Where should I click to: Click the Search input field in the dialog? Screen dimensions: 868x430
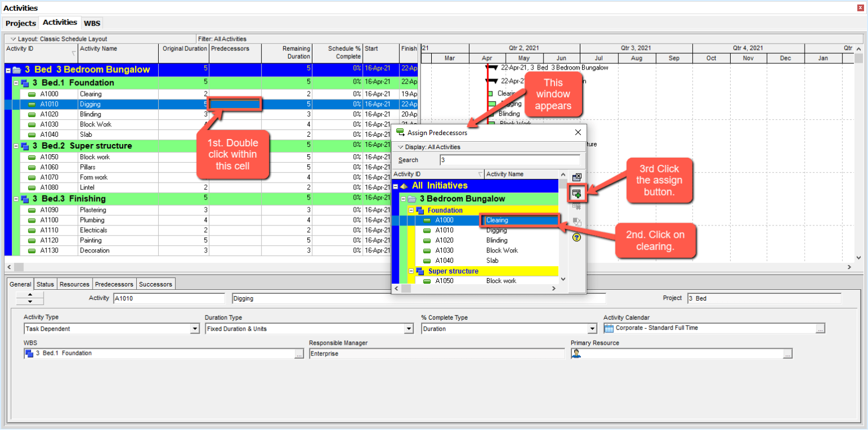(509, 160)
